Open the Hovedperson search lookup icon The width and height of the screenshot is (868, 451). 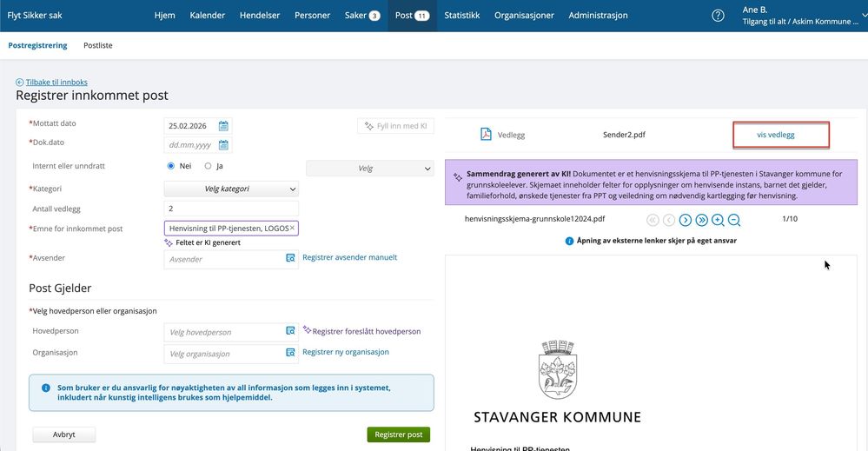(290, 331)
